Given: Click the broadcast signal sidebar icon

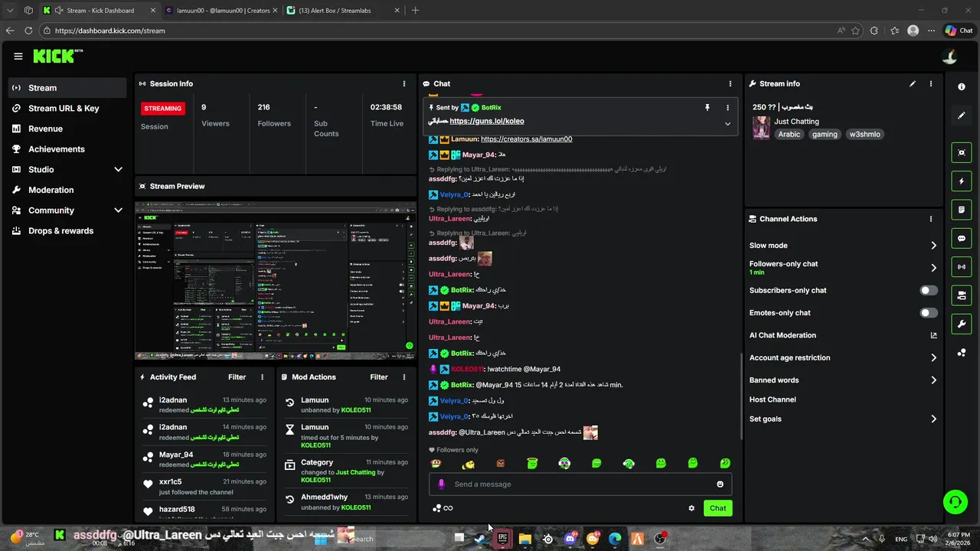Looking at the screenshot, I should tap(962, 266).
